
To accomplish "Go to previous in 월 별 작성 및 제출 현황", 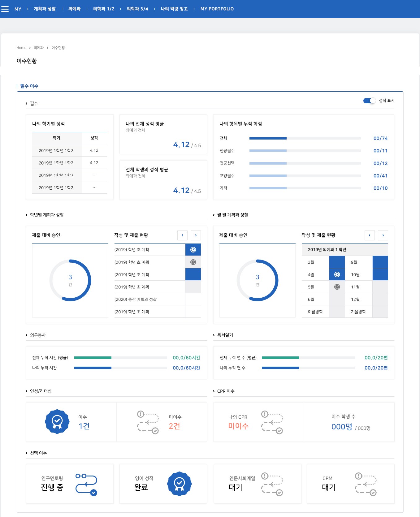I will 370,235.
